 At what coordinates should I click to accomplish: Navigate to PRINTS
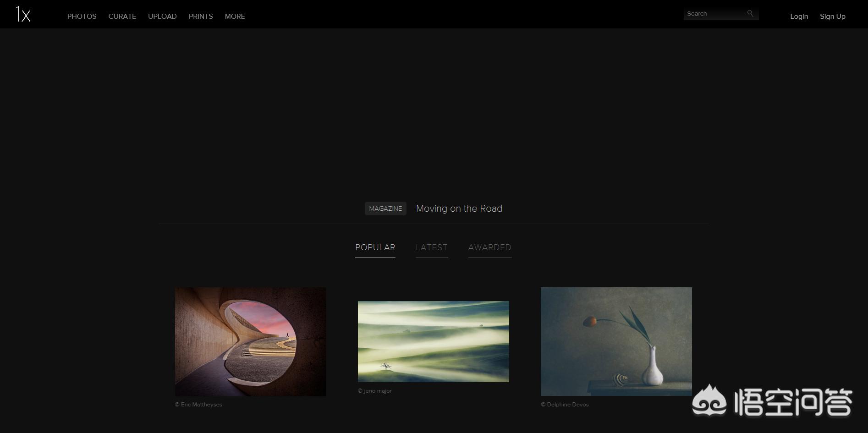coord(201,16)
